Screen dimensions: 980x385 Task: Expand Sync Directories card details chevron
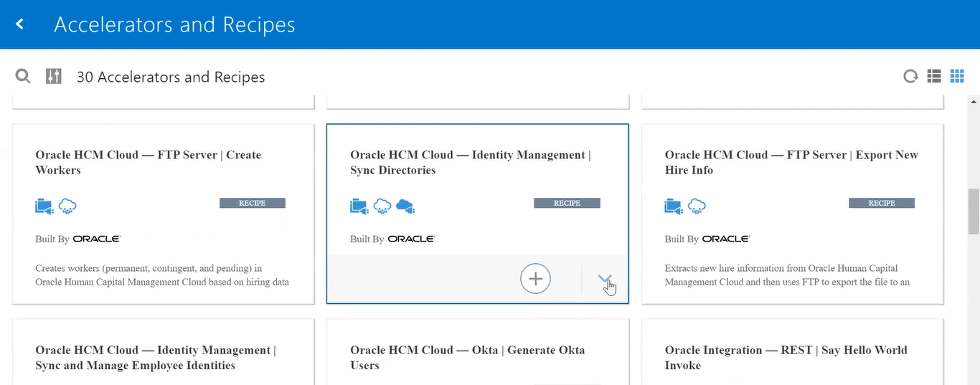pos(605,280)
